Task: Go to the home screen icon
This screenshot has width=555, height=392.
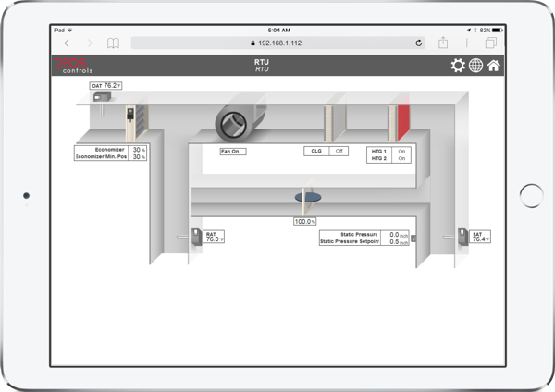Action: [x=494, y=65]
